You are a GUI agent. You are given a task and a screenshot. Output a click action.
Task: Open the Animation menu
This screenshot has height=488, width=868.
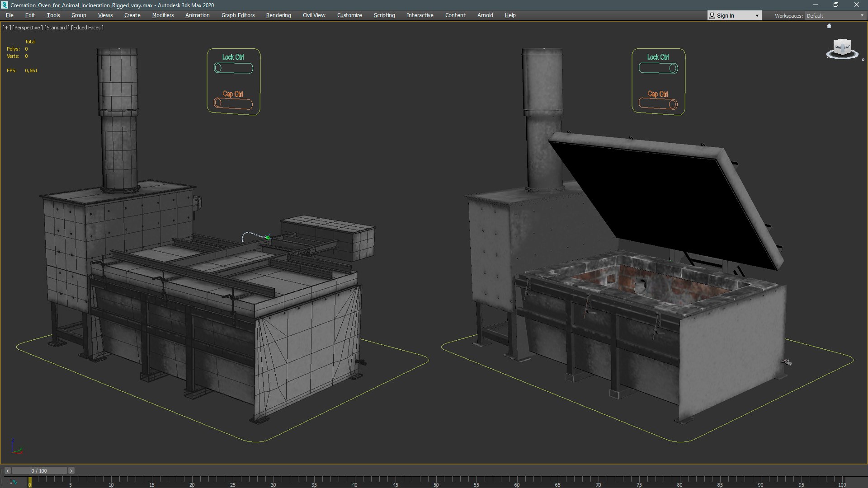pos(198,15)
